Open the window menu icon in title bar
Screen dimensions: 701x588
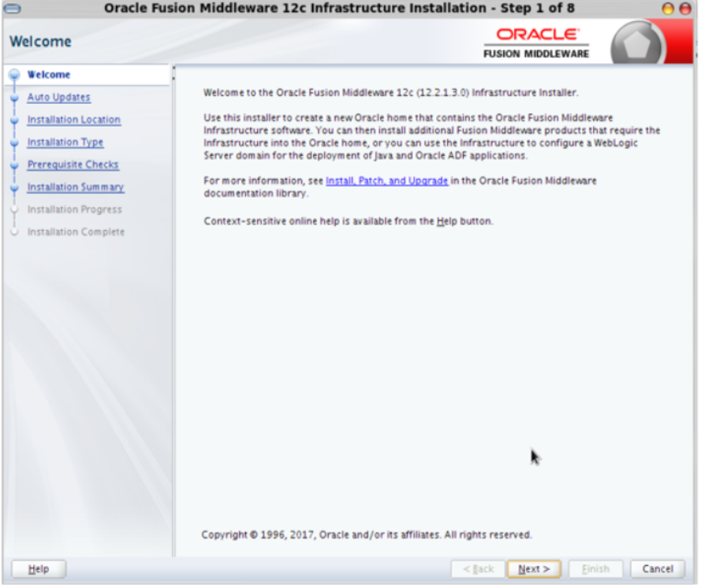click(12, 9)
